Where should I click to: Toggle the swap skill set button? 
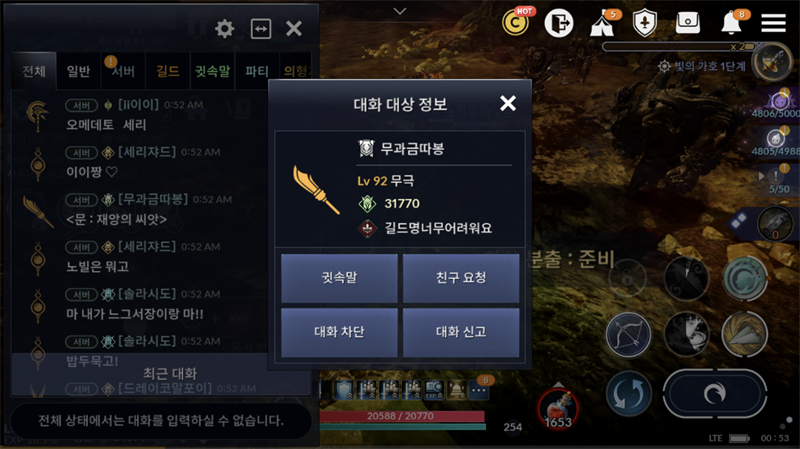629,394
